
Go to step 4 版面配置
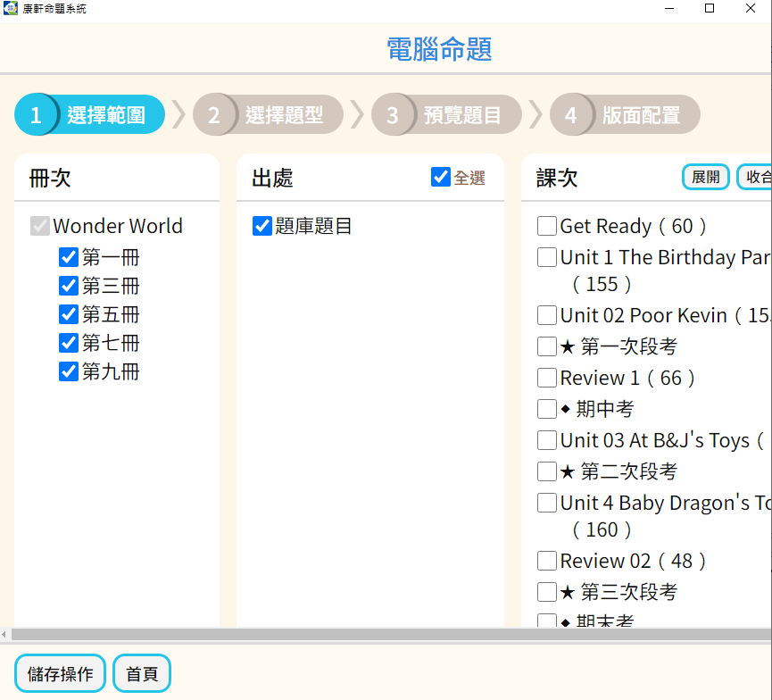tap(625, 115)
